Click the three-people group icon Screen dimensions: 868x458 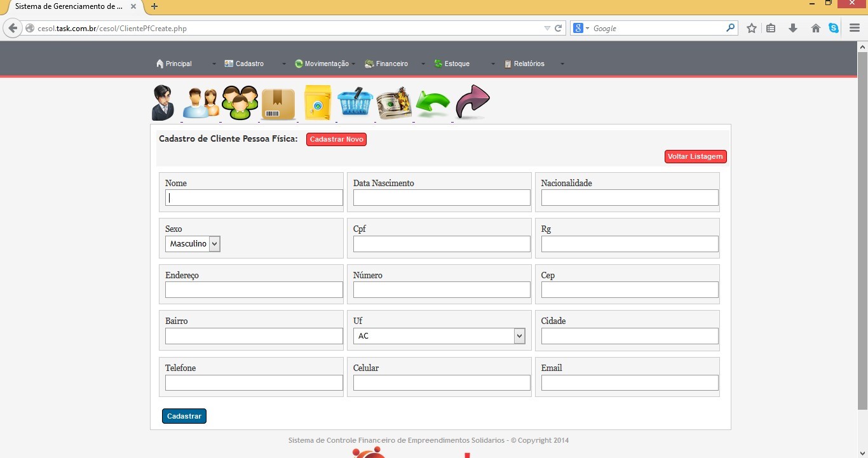(x=240, y=103)
